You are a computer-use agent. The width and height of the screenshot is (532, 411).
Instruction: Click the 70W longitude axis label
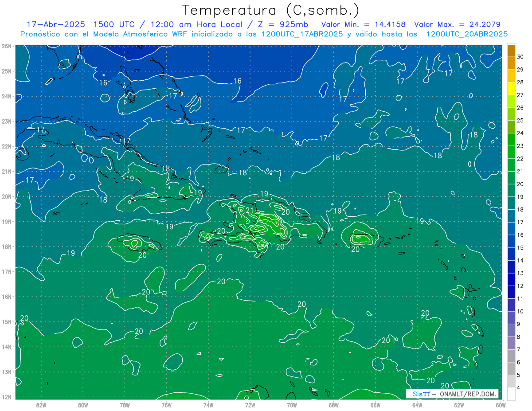point(292,405)
